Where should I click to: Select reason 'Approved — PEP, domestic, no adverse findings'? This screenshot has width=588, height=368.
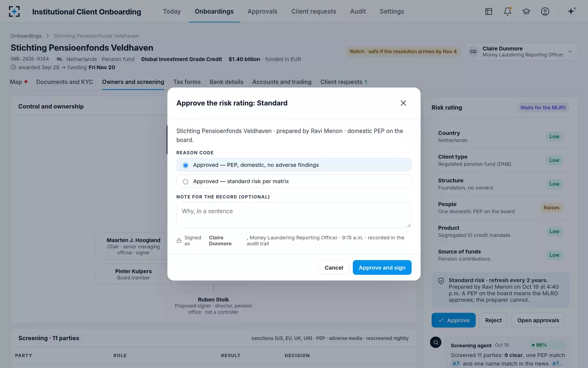(x=294, y=165)
